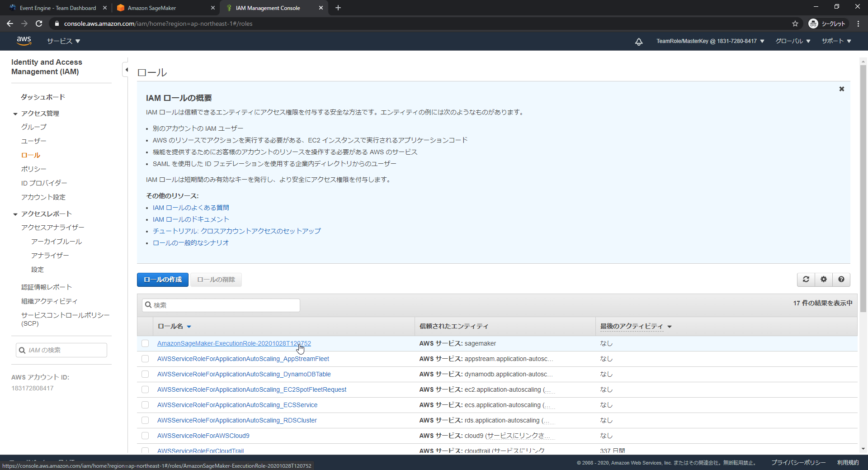
Task: Sort by ロール名 column
Action: pyautogui.click(x=175, y=326)
